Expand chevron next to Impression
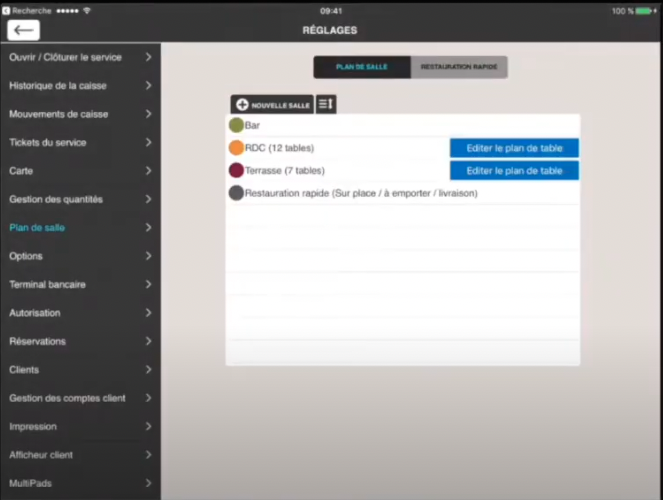 click(x=148, y=426)
